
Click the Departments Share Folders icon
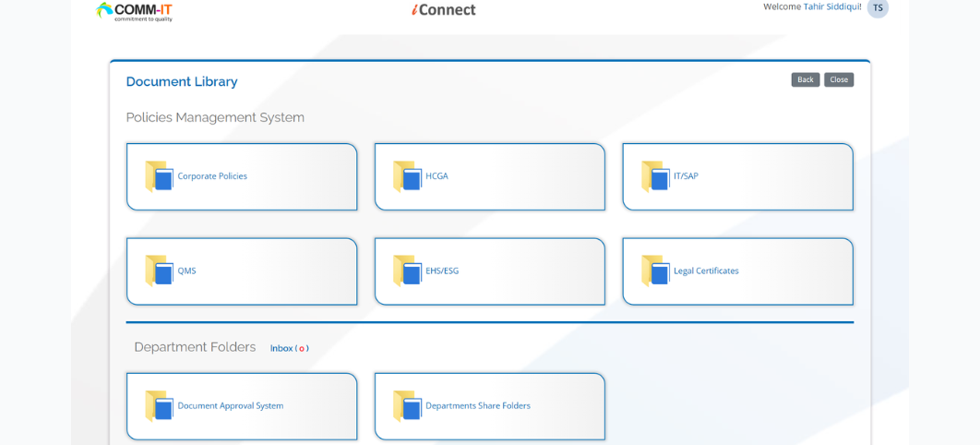click(x=407, y=406)
